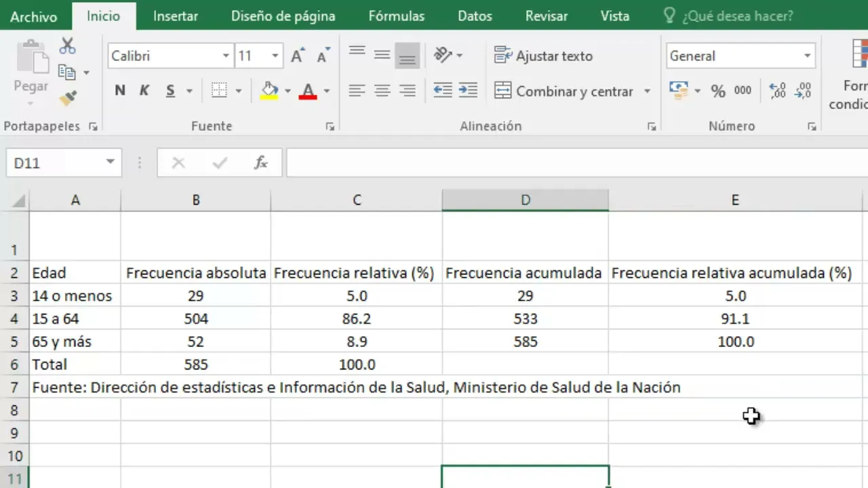Open the font size dropdown
The image size is (868, 488).
click(x=275, y=56)
